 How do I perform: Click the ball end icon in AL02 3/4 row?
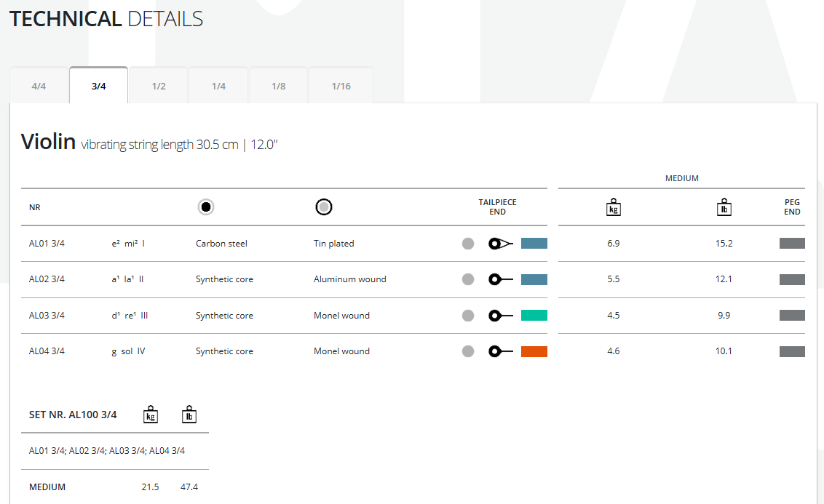(500, 279)
